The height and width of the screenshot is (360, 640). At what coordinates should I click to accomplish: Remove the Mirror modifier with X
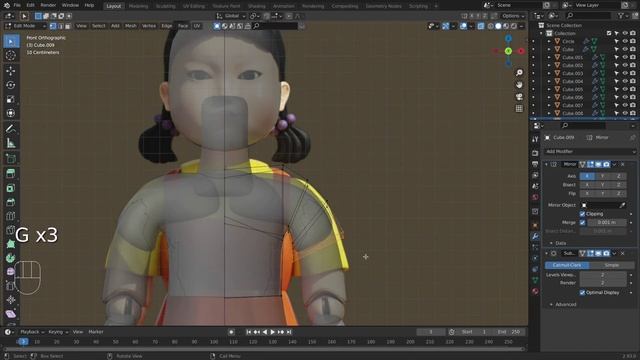(622, 164)
